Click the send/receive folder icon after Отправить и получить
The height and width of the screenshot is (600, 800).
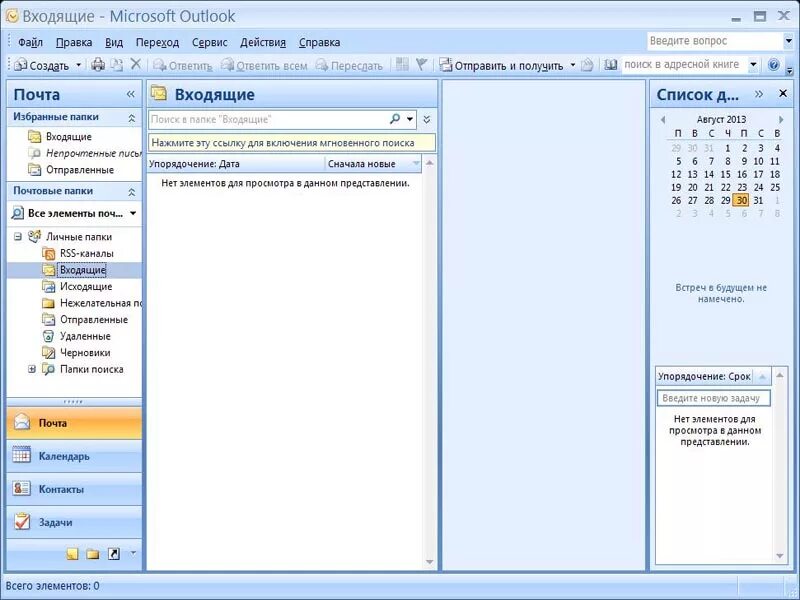pyautogui.click(x=587, y=65)
